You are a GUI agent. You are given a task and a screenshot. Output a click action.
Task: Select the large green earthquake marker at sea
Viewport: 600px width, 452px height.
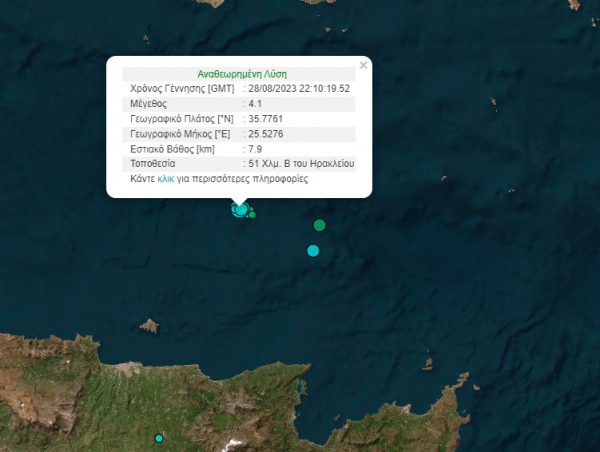coord(319,225)
